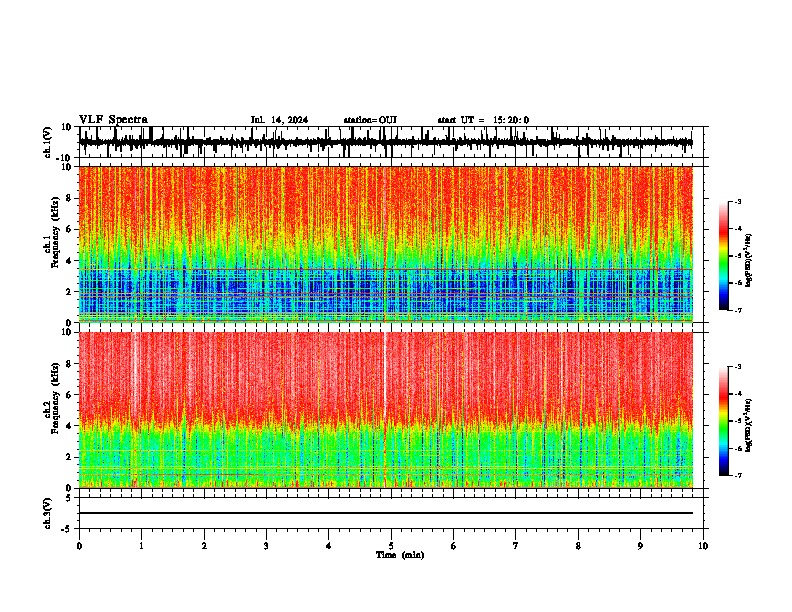Click the "-7" label on ch.2 color bar
Image resolution: width=792 pixels, height=612 pixels.
(x=737, y=475)
